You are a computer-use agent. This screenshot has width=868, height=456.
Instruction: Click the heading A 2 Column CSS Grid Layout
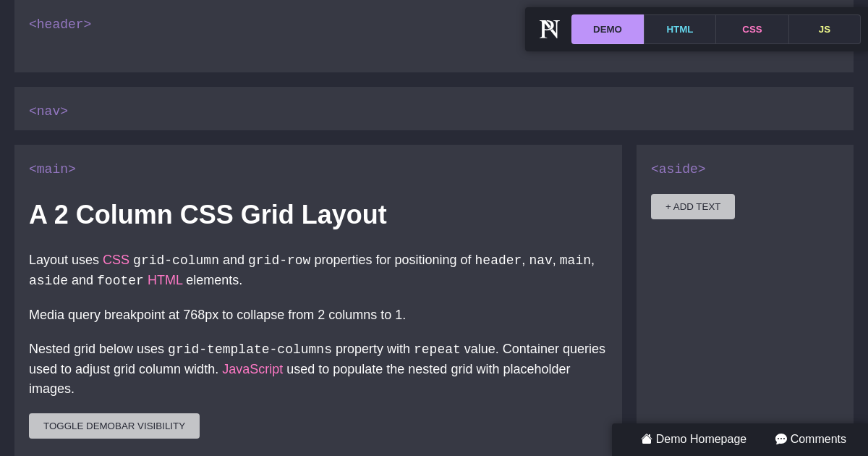tap(208, 214)
